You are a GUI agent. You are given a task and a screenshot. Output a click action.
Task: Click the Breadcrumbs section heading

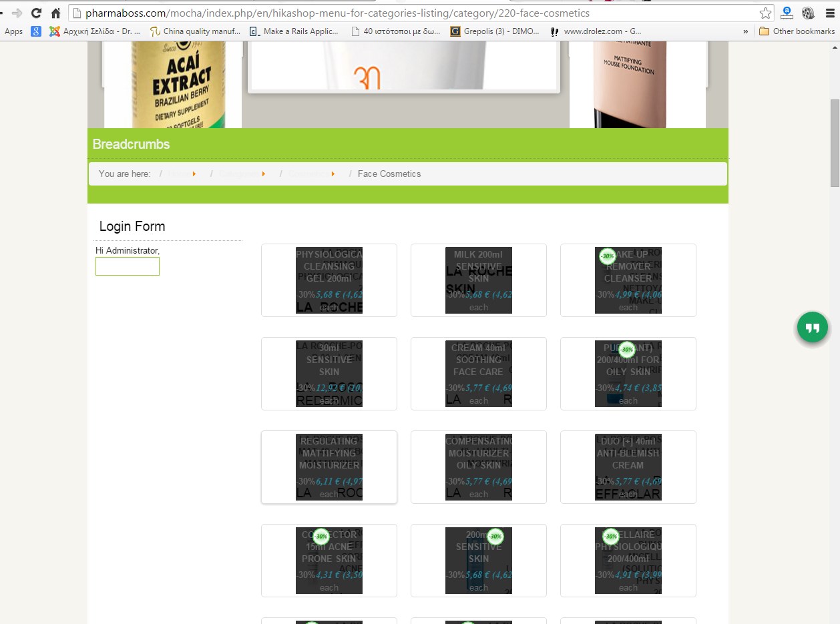click(131, 144)
